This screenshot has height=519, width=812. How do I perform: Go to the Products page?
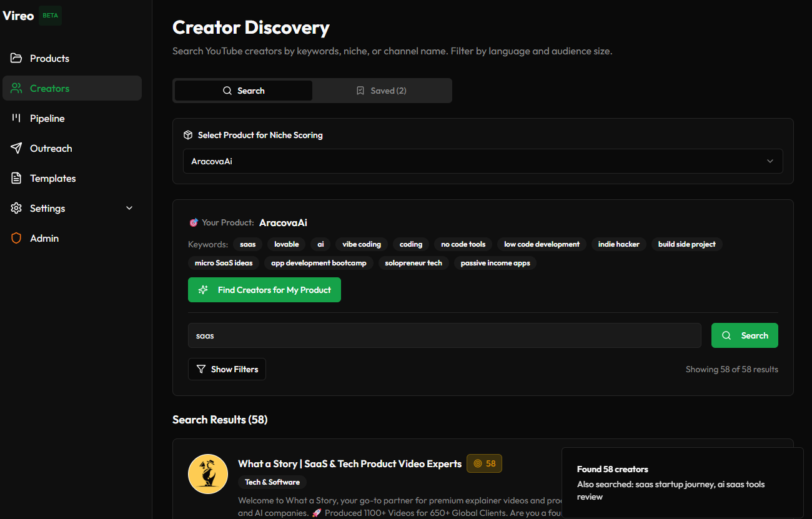pos(72,58)
